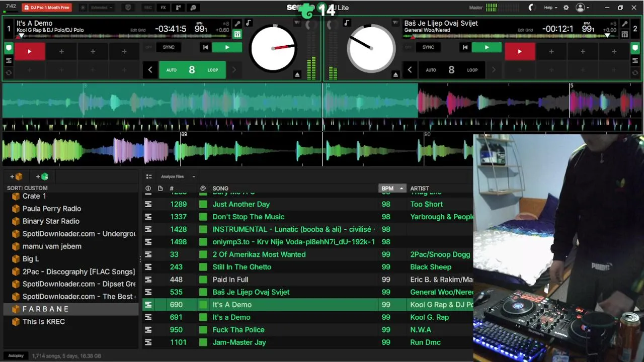Open the FX panel
This screenshot has width=644, height=362.
163,8
